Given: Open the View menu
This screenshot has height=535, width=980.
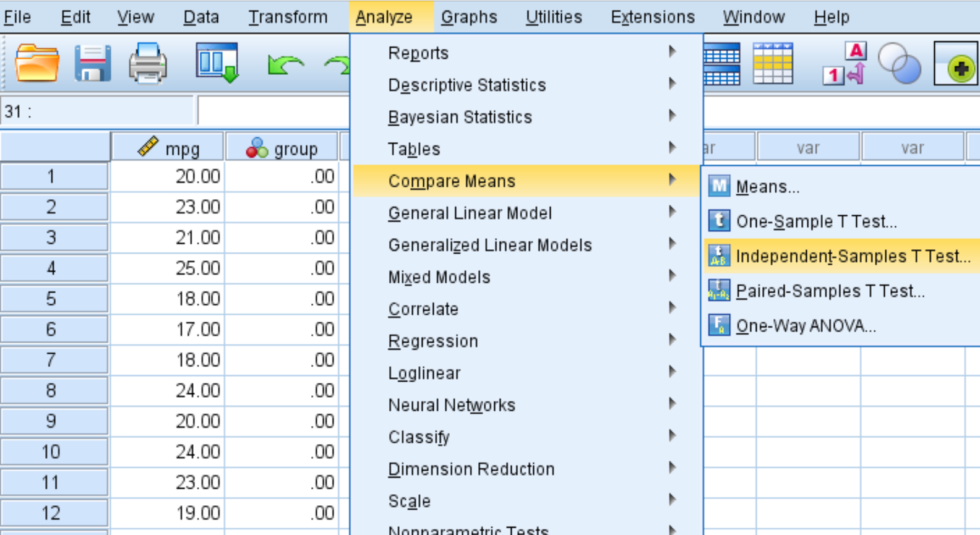Looking at the screenshot, I should click(x=135, y=17).
